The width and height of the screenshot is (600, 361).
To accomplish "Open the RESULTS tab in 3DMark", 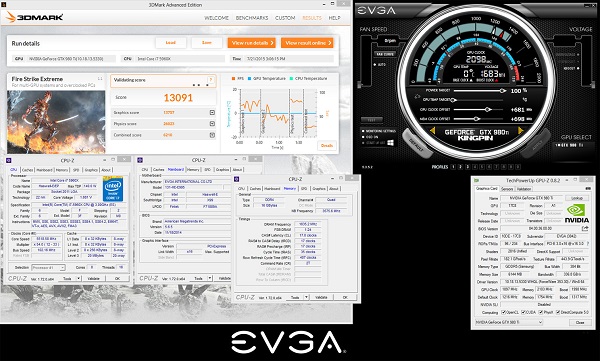I will tap(312, 18).
